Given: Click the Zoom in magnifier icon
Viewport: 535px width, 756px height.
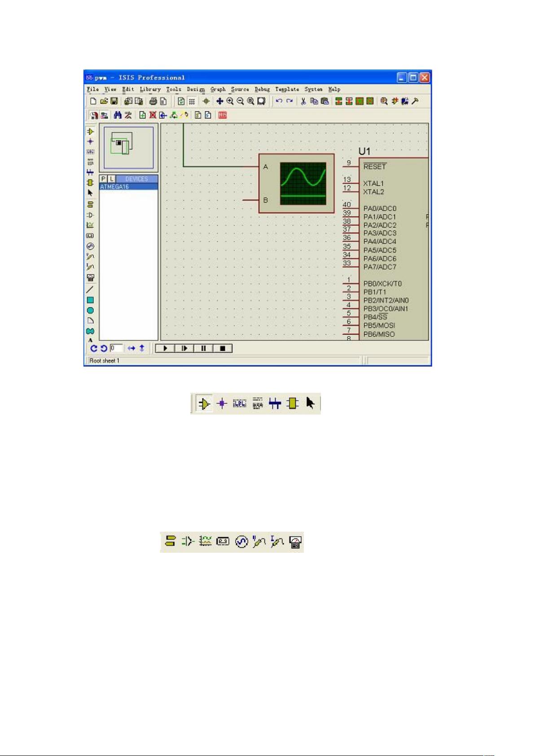Looking at the screenshot, I should pyautogui.click(x=230, y=101).
